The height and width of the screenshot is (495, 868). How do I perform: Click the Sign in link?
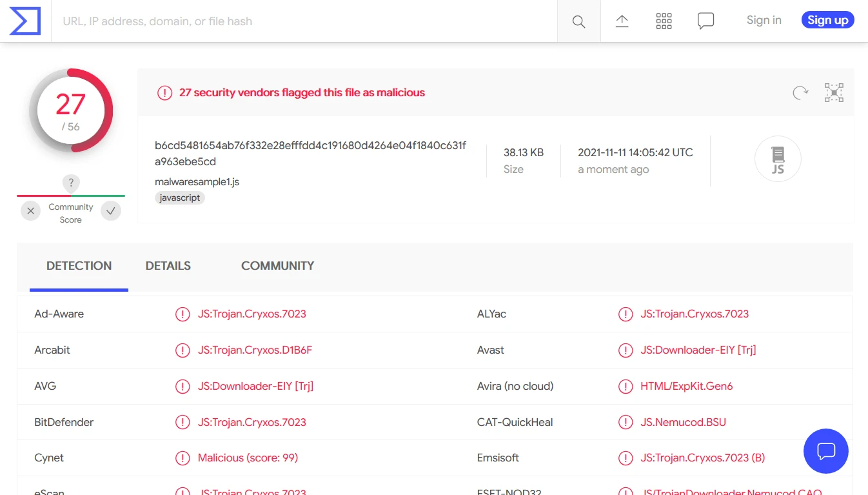[764, 20]
